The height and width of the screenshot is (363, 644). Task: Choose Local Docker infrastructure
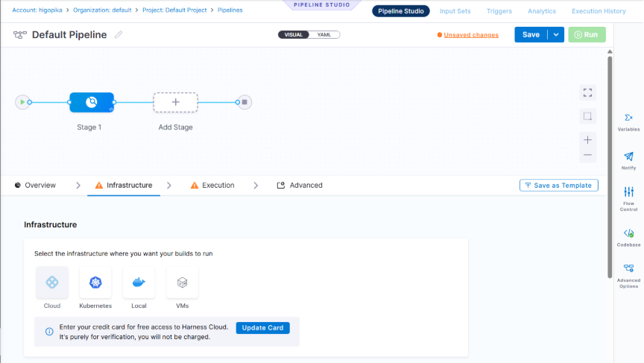pos(139,282)
